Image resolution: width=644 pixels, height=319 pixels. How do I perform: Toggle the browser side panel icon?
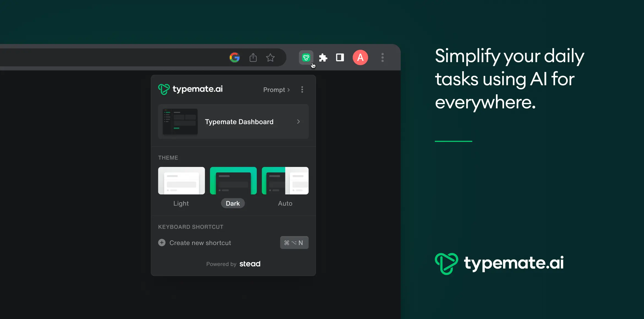340,57
